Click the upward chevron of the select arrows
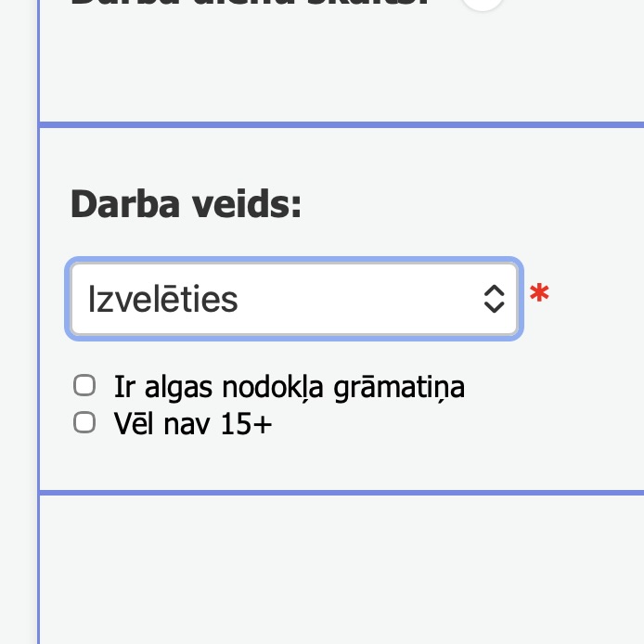 click(x=494, y=290)
